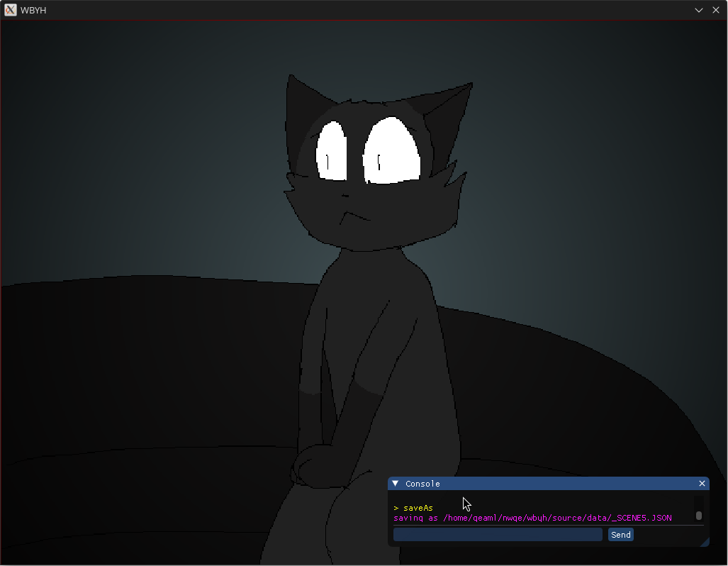The image size is (728, 566).
Task: Collapse the Console panel with triangle arrow
Action: (x=396, y=483)
